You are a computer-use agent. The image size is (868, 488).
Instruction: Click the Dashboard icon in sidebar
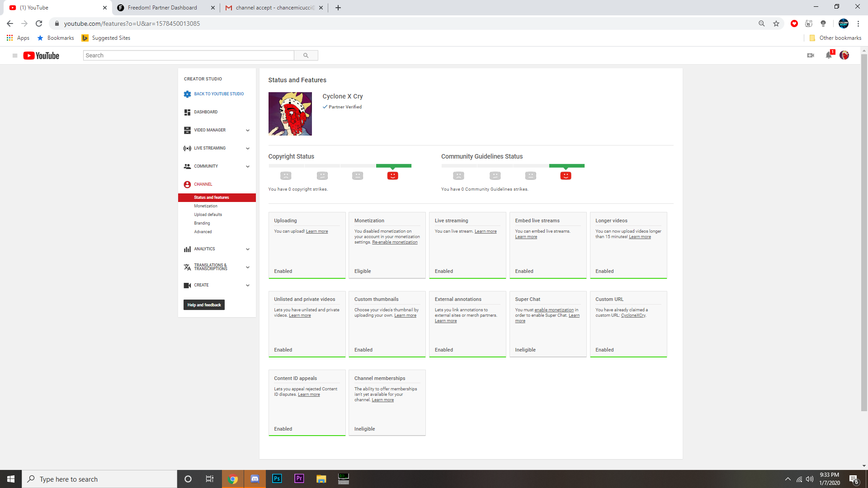(187, 112)
